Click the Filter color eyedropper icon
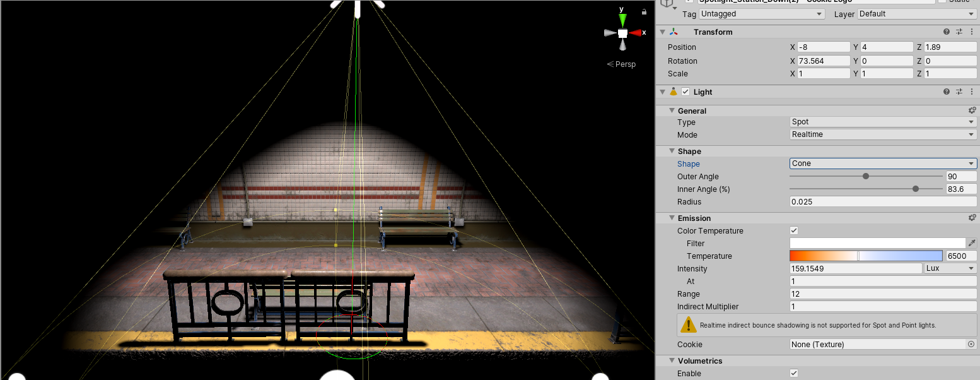The image size is (980, 380). [x=972, y=243]
